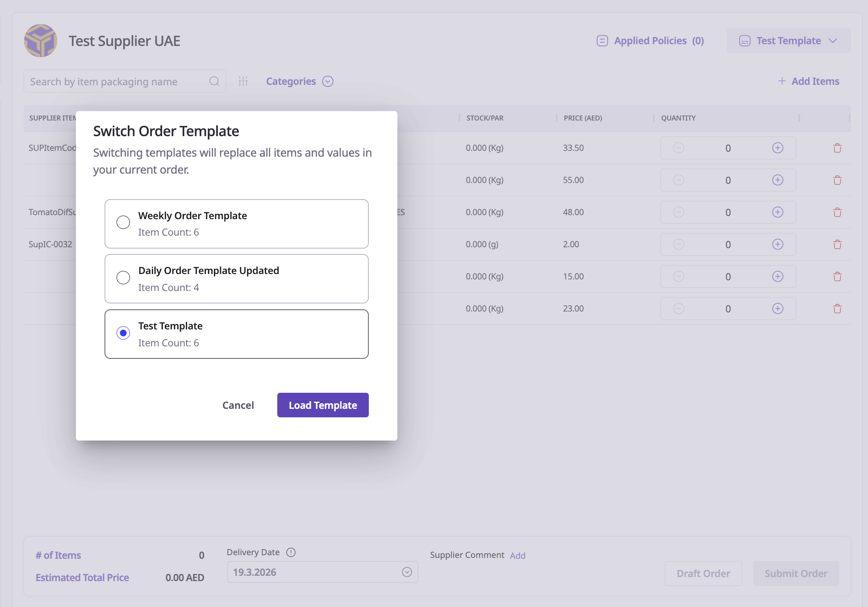The height and width of the screenshot is (607, 868).
Task: Click the Load Template button
Action: (x=323, y=405)
